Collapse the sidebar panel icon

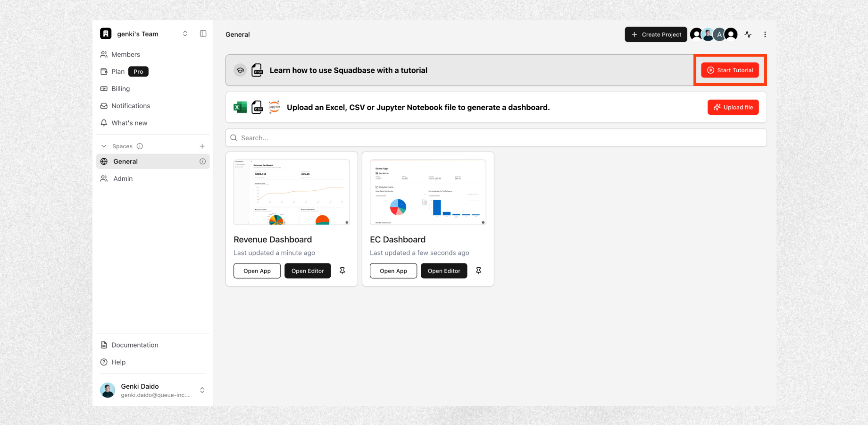203,34
